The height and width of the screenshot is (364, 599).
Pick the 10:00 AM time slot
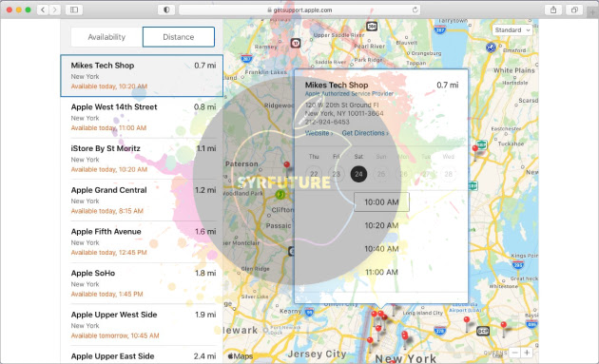[381, 202]
